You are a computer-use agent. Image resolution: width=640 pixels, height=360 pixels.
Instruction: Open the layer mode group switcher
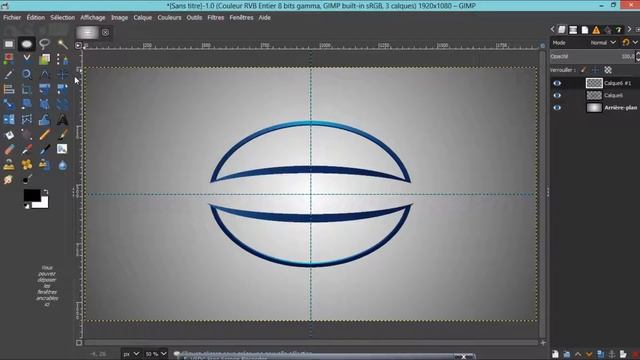[629, 42]
